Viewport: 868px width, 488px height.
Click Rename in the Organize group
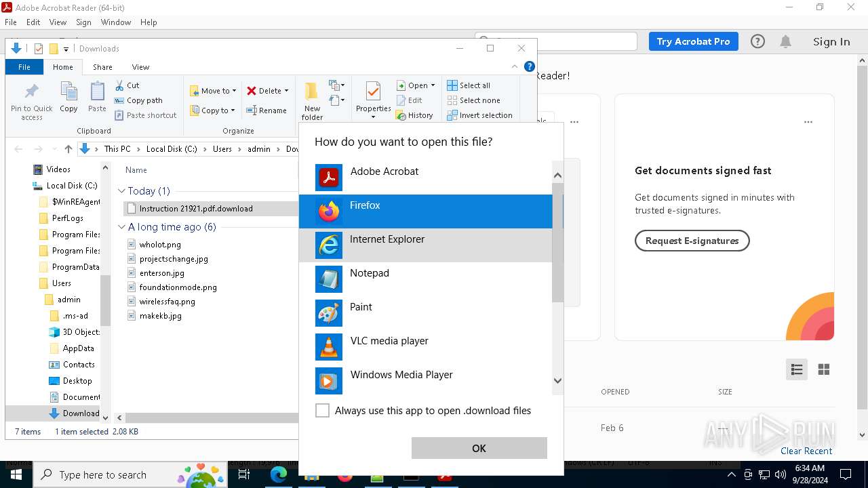[267, 110]
